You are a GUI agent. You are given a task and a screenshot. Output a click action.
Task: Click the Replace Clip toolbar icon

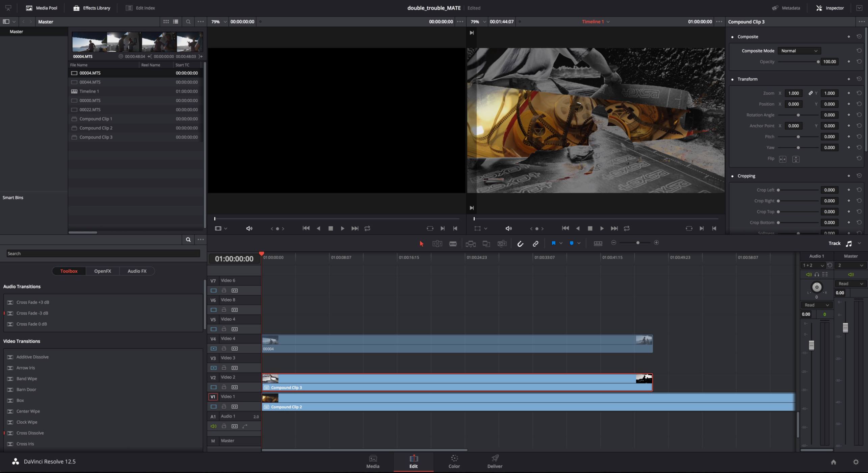pyautogui.click(x=502, y=244)
